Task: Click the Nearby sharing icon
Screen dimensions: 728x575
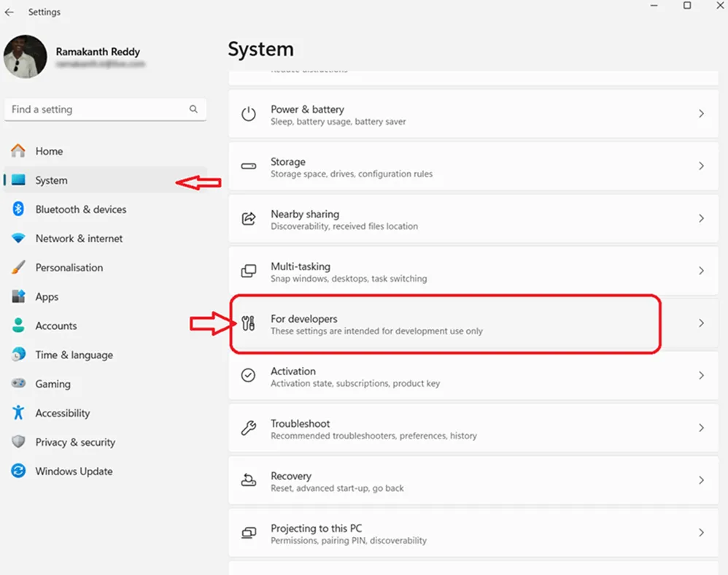Action: point(249,219)
